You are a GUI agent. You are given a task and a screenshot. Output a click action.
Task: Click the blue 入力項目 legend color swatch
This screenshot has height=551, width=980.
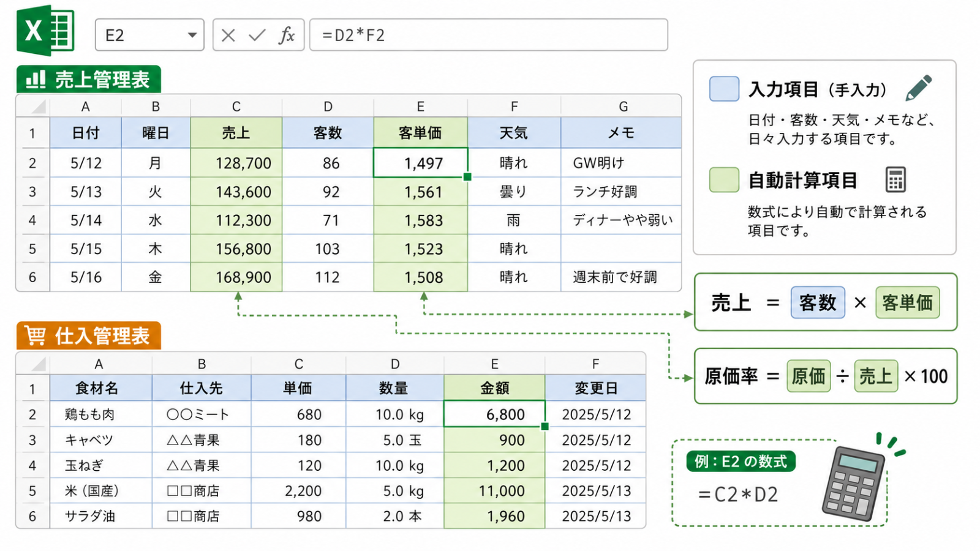click(x=724, y=89)
